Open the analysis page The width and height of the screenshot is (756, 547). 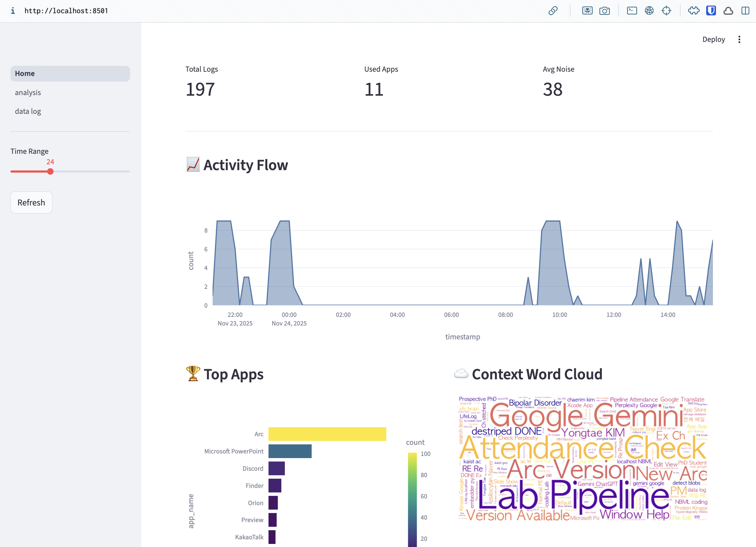click(28, 92)
